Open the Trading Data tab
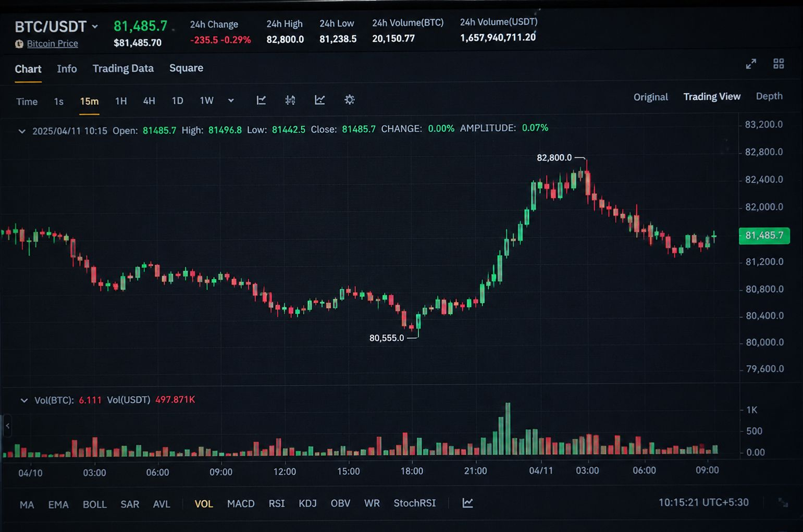 (123, 68)
